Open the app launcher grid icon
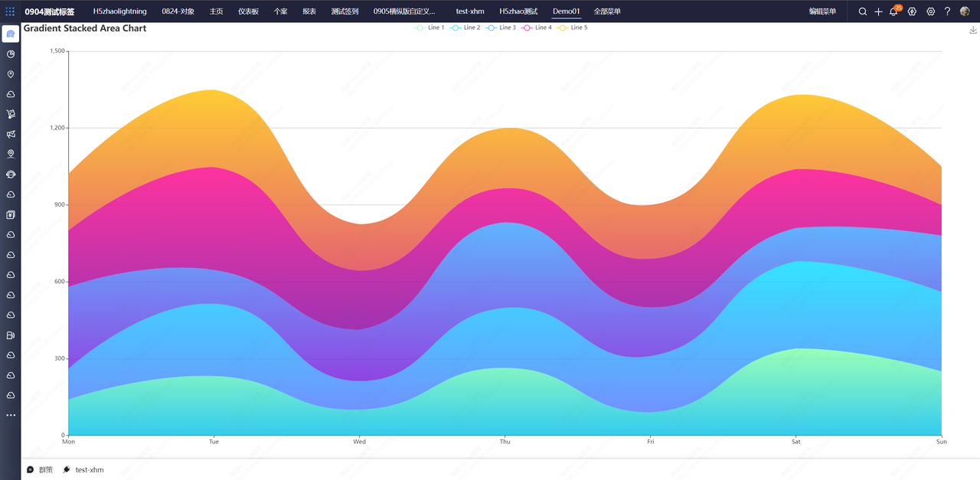This screenshot has height=480, width=980. pos(10,11)
